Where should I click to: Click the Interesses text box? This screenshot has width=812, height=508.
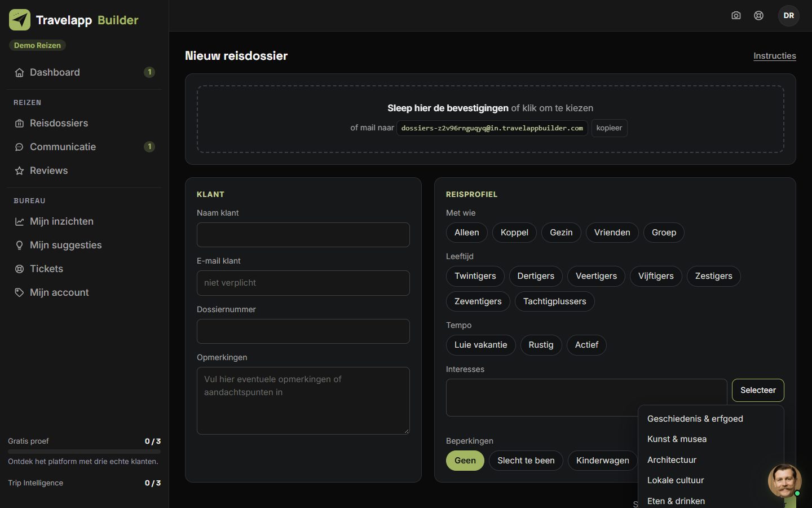(x=586, y=397)
